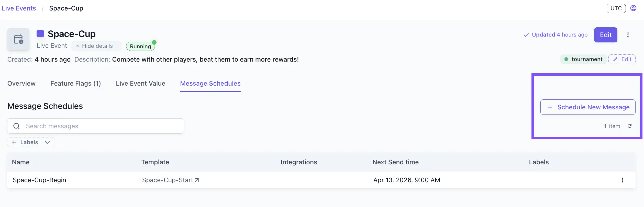Open the Space-Cup-Start template link

pos(170,180)
